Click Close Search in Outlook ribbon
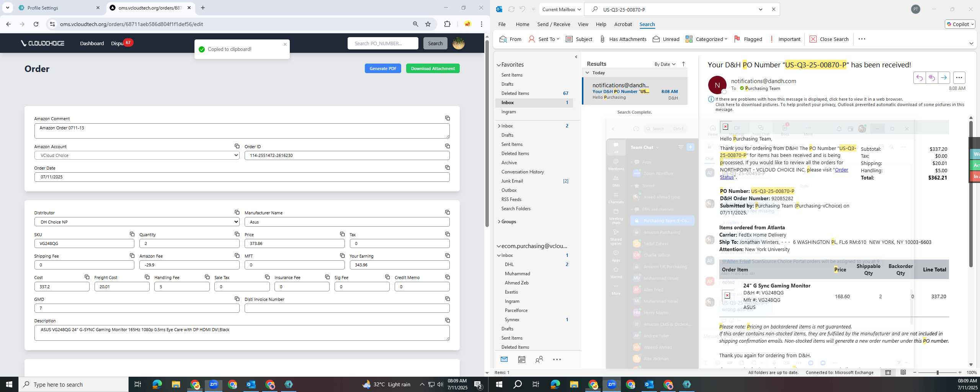 coord(829,39)
